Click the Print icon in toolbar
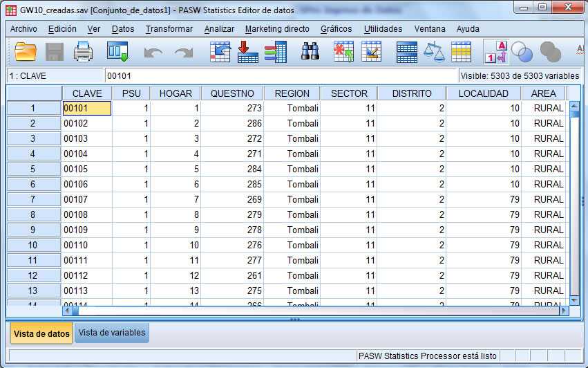This screenshot has width=588, height=368. [x=84, y=52]
